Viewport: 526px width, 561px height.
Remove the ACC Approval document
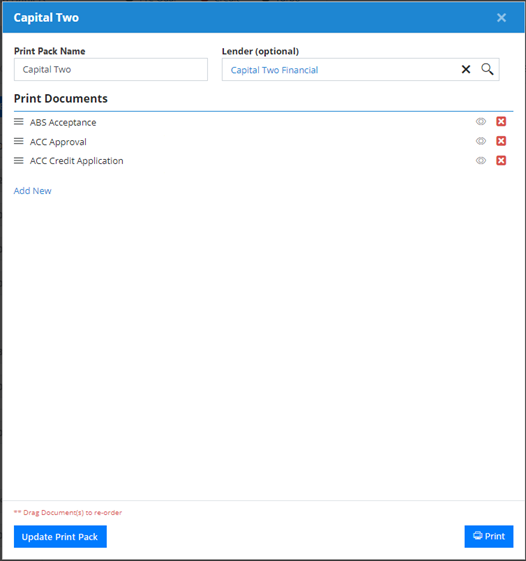click(x=501, y=141)
